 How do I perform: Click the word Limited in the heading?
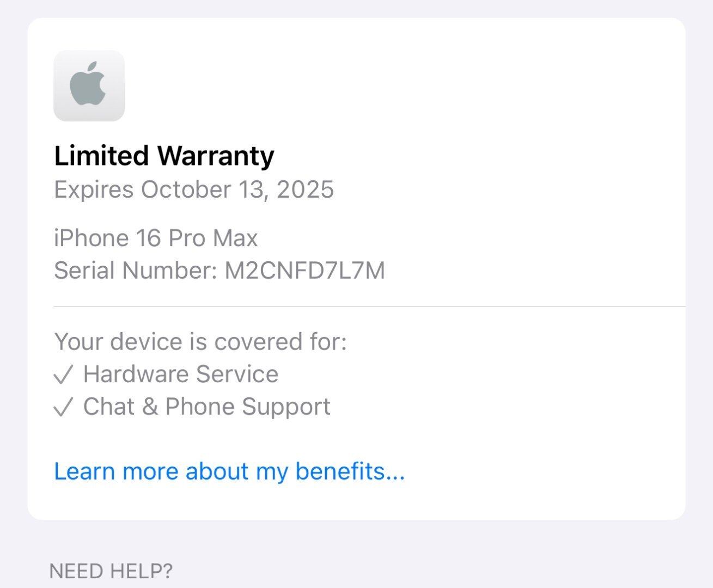(x=101, y=156)
